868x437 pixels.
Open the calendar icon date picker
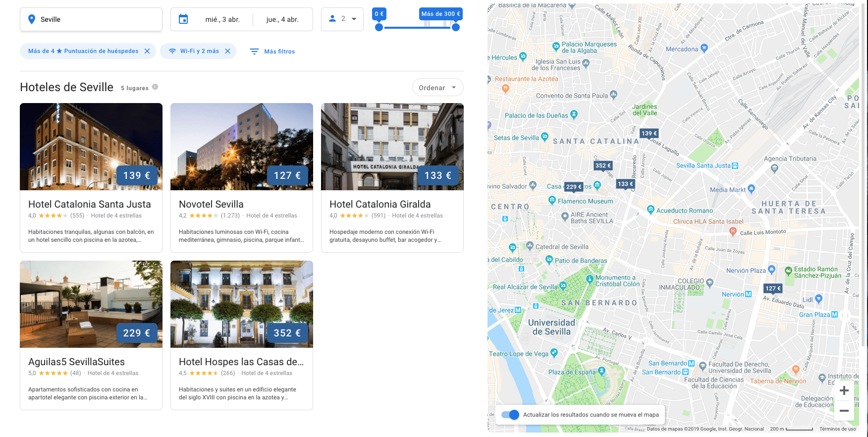(183, 19)
